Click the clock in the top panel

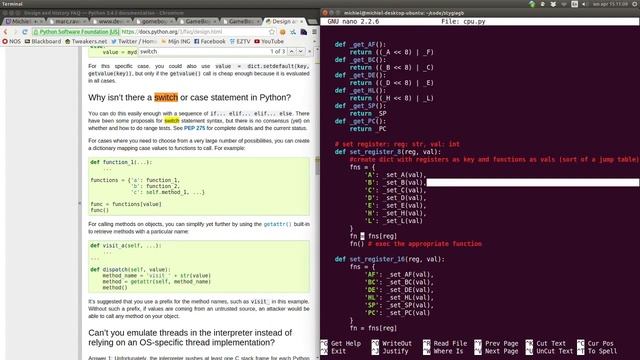(611, 4)
